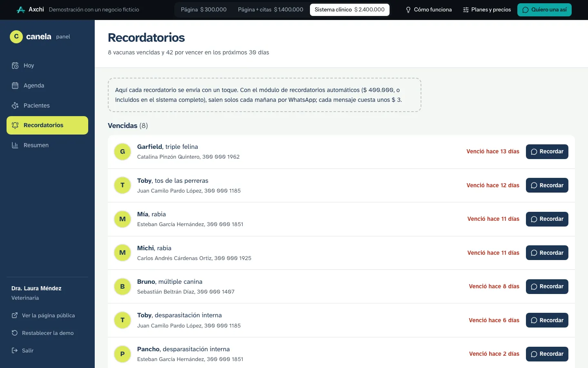Click the sliders icon of Planes y precios
The image size is (588, 368).
pos(465,10)
